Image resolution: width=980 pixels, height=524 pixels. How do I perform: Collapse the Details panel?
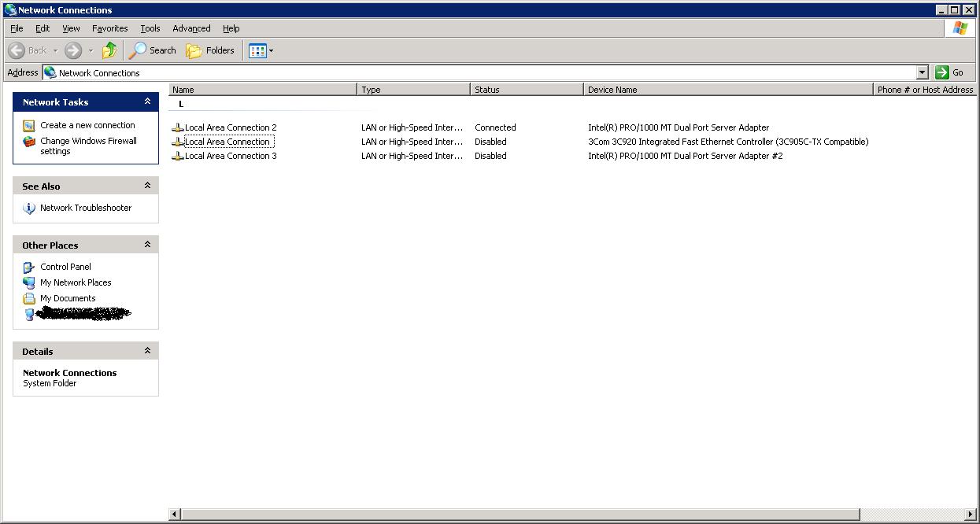(x=147, y=351)
